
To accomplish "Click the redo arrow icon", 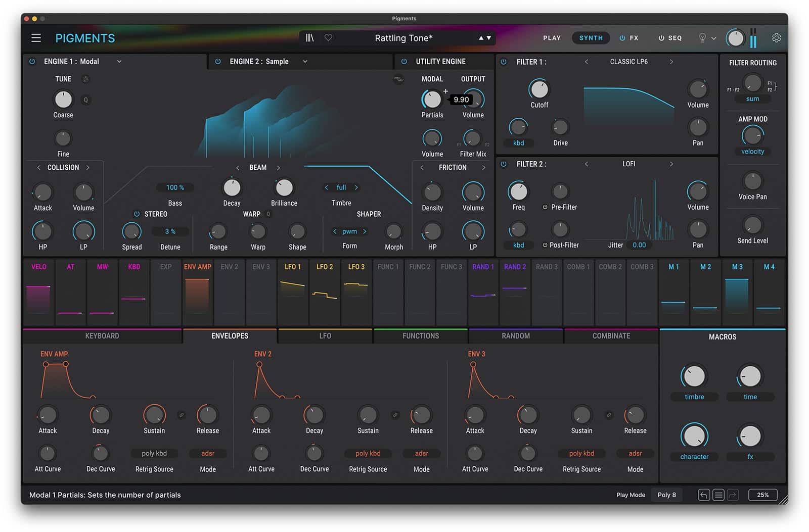I will point(733,495).
